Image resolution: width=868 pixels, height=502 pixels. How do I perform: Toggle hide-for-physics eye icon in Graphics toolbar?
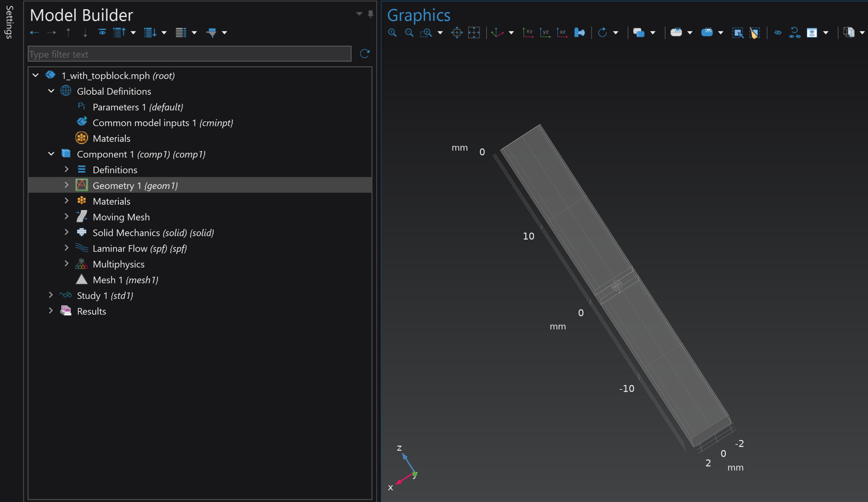click(777, 33)
